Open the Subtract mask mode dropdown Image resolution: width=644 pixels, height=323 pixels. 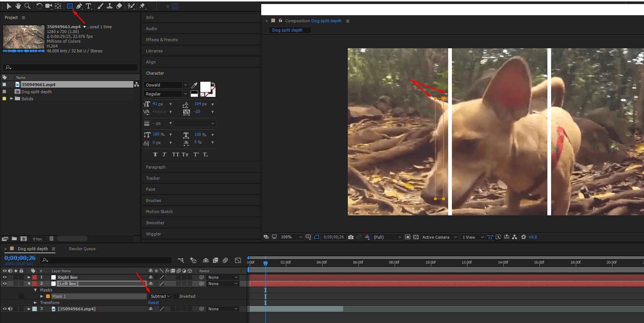161,296
